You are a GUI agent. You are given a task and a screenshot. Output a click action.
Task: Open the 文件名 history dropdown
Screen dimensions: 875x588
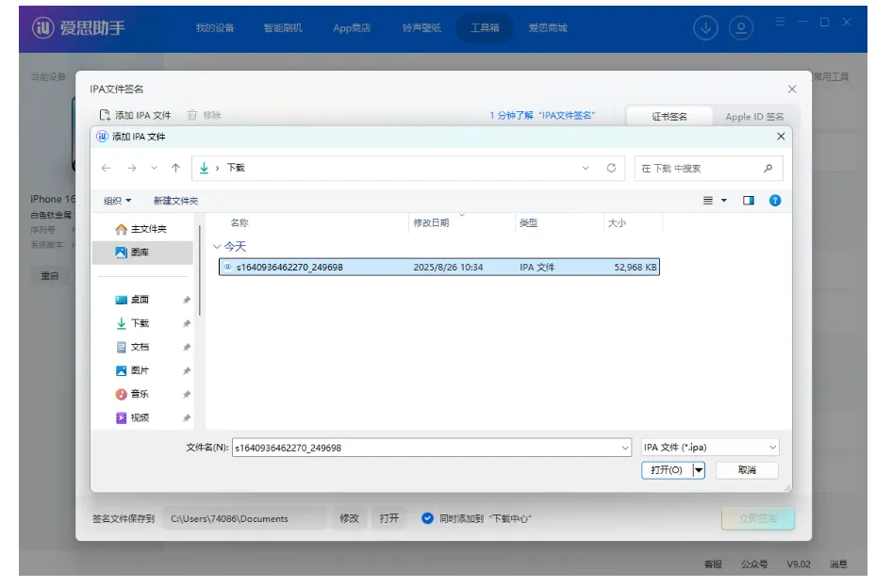pyautogui.click(x=625, y=448)
